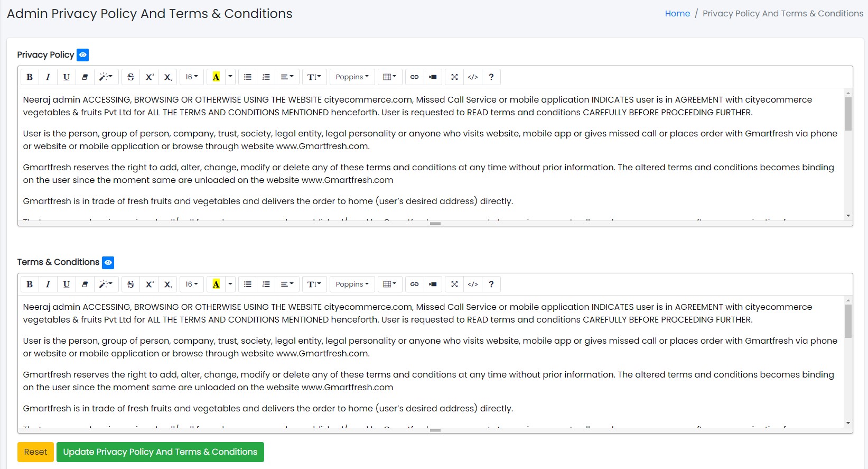Click the yellow Reset button
This screenshot has height=469, width=868.
coord(36,452)
